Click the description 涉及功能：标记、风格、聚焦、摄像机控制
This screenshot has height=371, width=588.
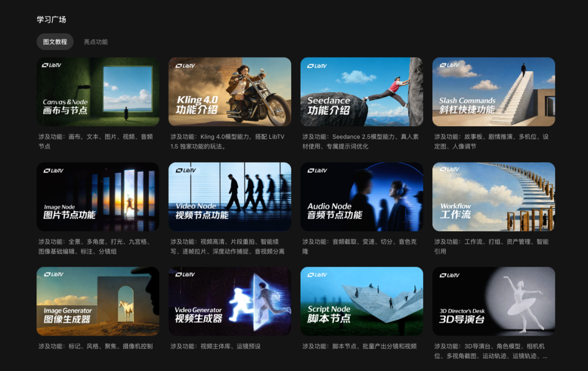click(x=96, y=347)
